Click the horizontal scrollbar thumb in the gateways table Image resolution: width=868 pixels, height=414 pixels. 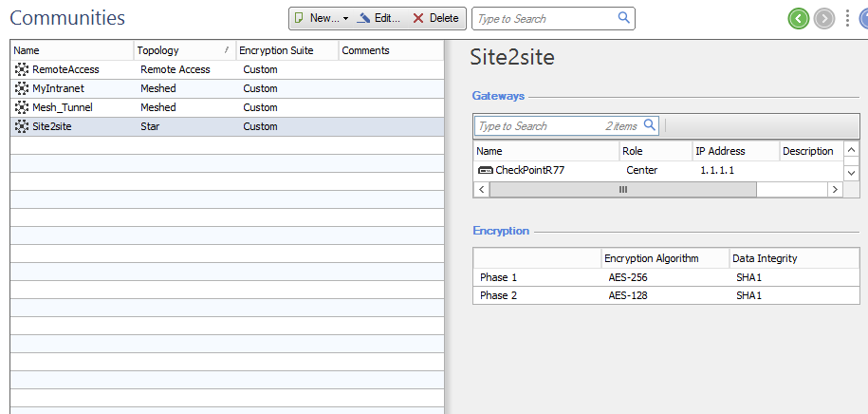point(622,190)
